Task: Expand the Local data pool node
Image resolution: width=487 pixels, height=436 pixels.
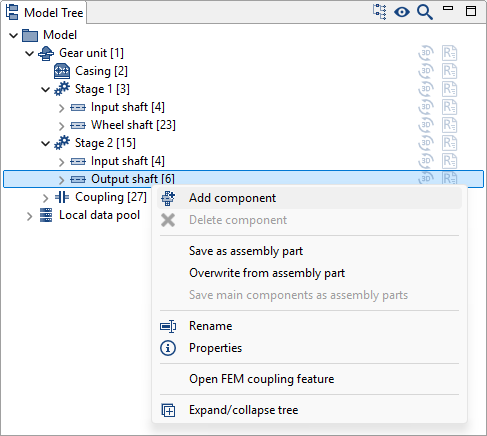Action: [x=30, y=216]
